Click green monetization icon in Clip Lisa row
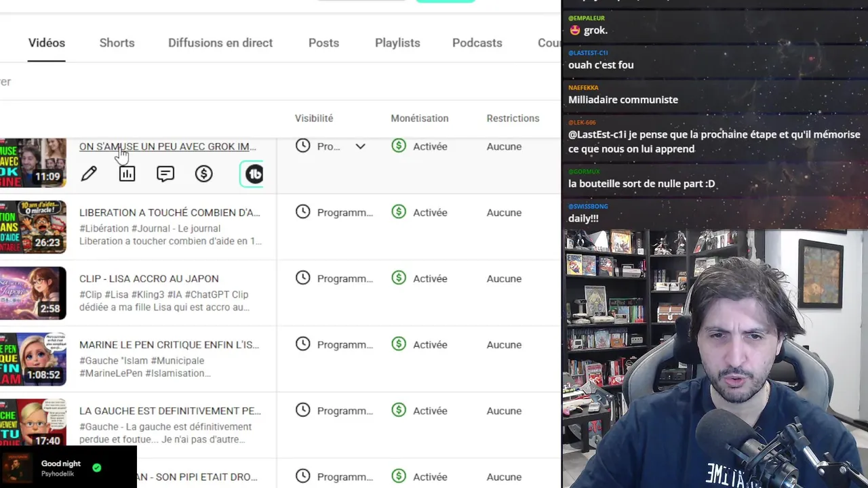Viewport: 868px width, 488px height. coord(399,278)
